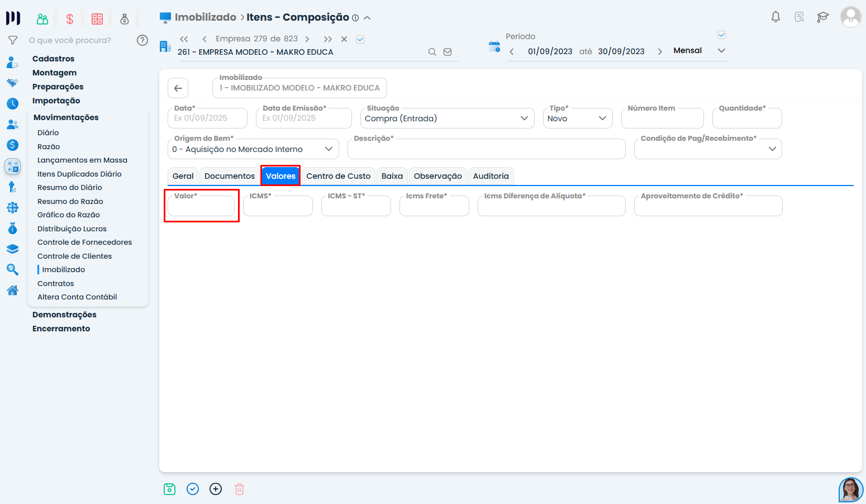Click the Demonstrações menu section
This screenshot has height=504, width=866.
pyautogui.click(x=64, y=315)
